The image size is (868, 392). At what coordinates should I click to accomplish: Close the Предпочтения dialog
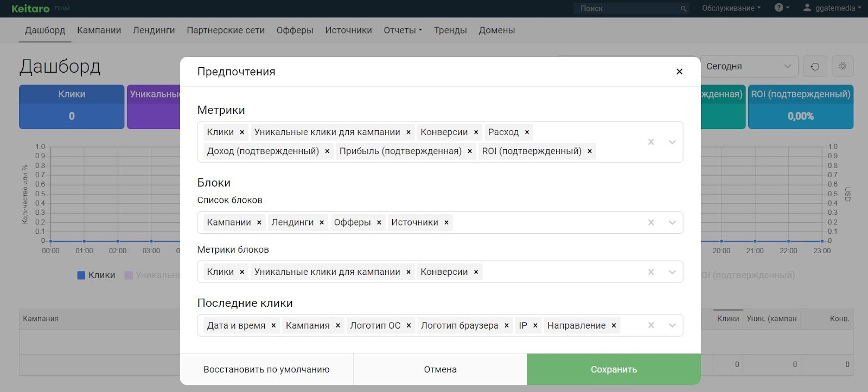(x=679, y=72)
